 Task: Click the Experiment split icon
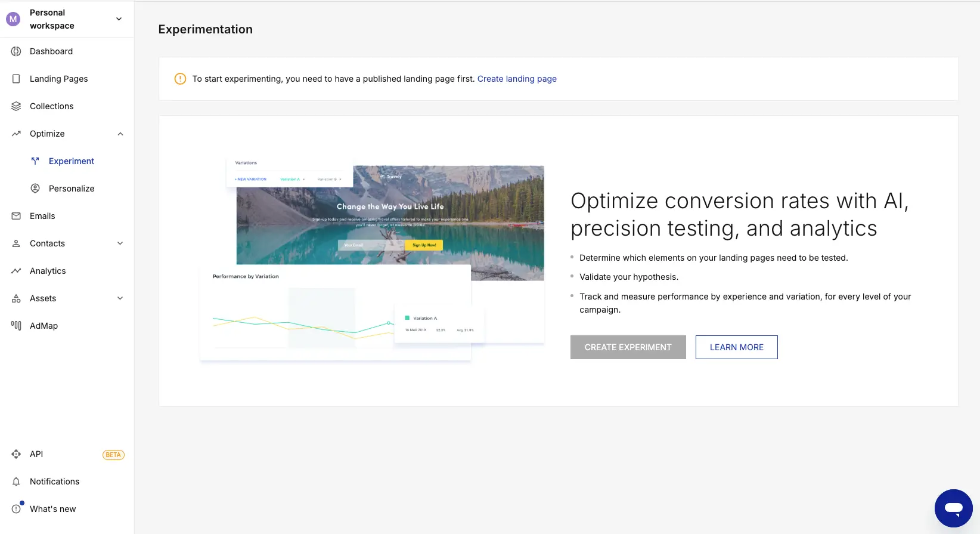tap(35, 161)
